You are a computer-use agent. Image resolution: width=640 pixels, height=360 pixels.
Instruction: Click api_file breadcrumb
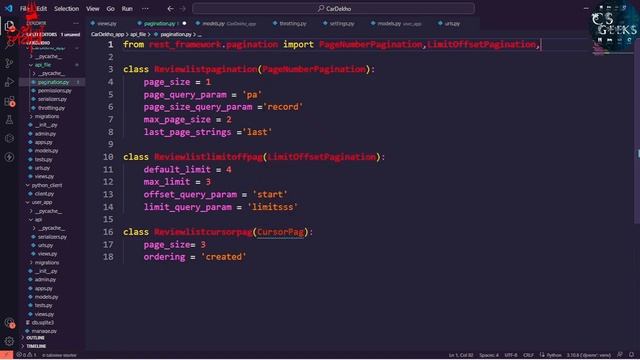click(138, 35)
